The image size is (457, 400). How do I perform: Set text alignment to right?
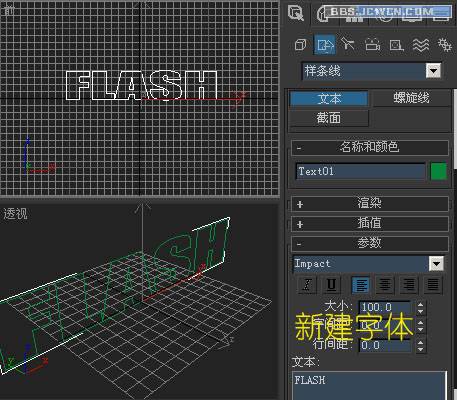tap(409, 284)
